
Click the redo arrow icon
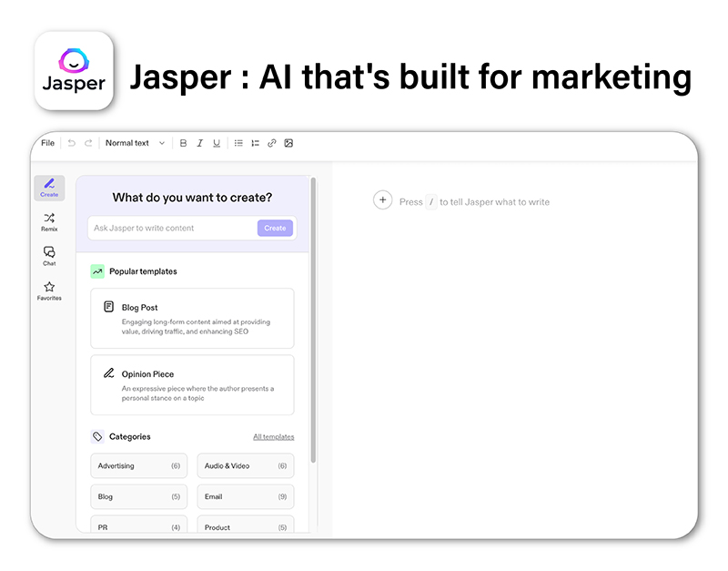pyautogui.click(x=88, y=143)
